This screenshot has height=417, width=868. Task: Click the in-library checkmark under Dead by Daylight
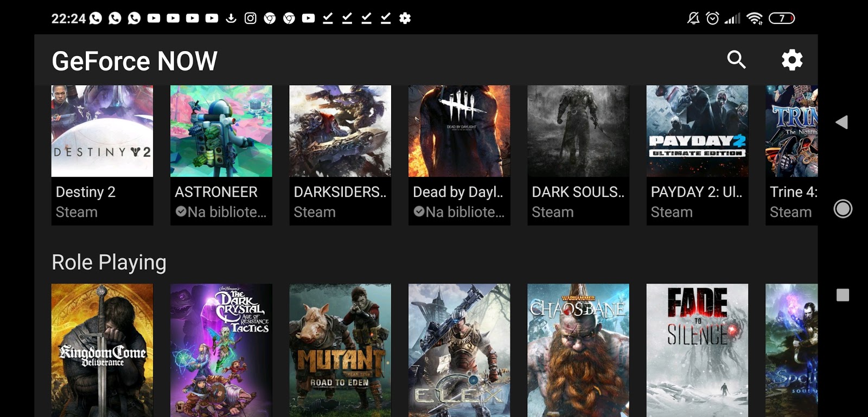coord(419,211)
